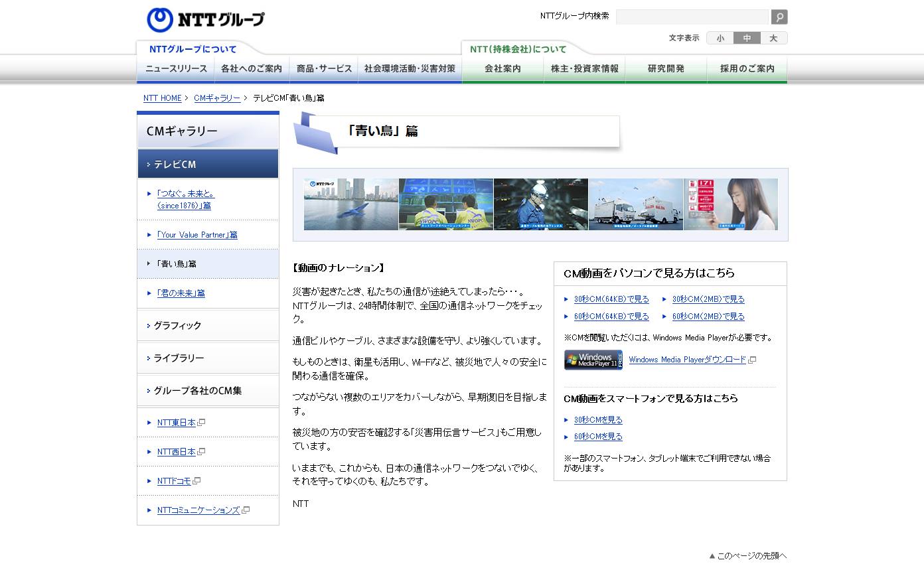Image resolution: width=924 pixels, height=568 pixels.
Task: Click the blue bird cityscape thumbnail
Action: click(x=351, y=204)
